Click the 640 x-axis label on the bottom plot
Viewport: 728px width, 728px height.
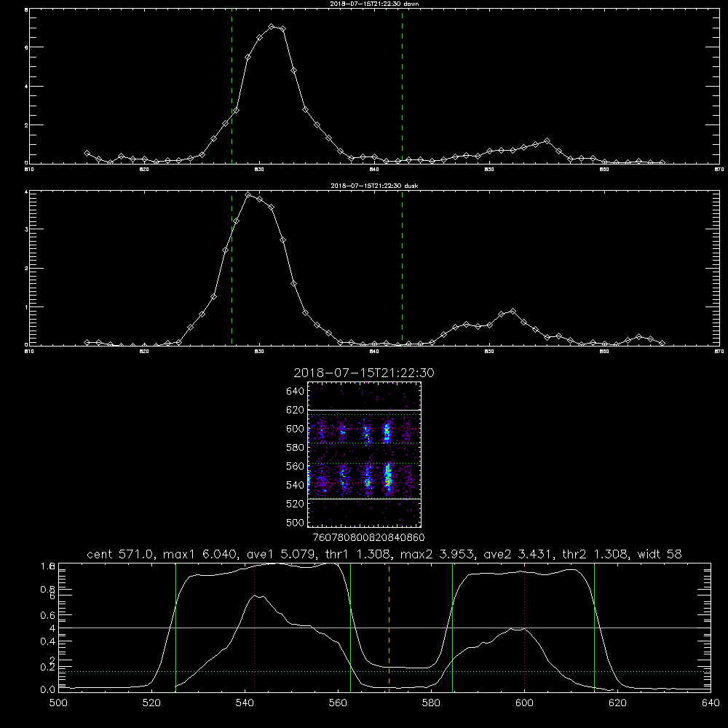click(711, 703)
